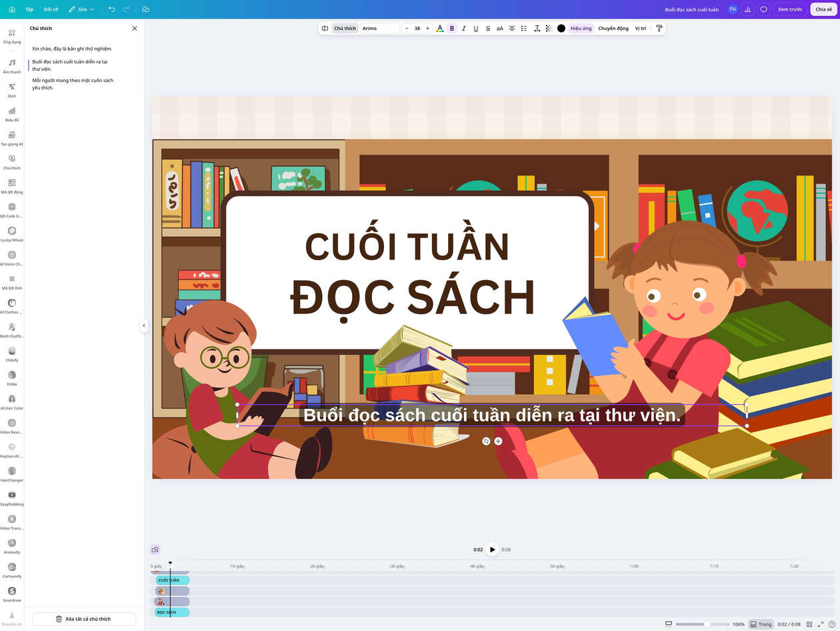Open the Arimo font dropdown
The image size is (840, 631).
(379, 29)
